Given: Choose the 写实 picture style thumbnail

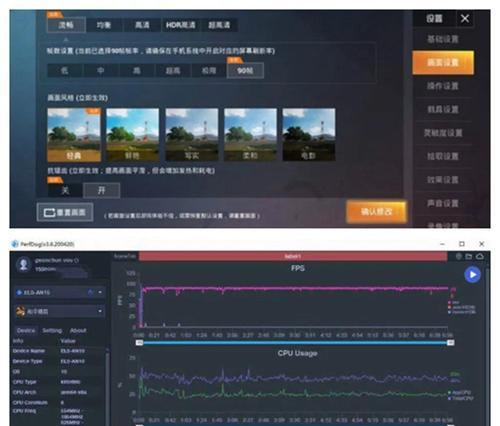Looking at the screenshot, I should tap(192, 135).
